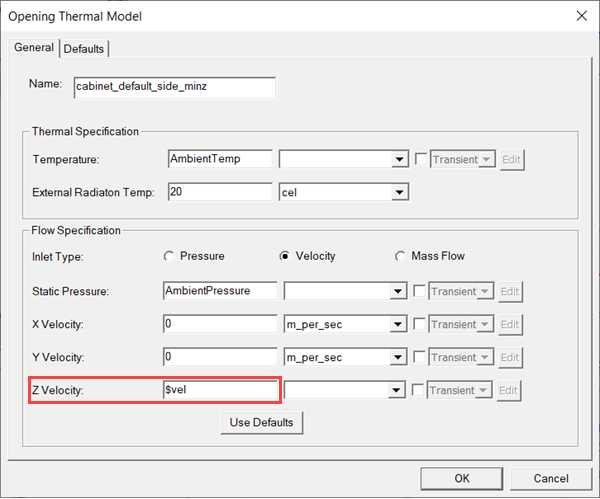The width and height of the screenshot is (600, 499).
Task: Enable the Y Velocity transient checkbox
Action: [419, 357]
